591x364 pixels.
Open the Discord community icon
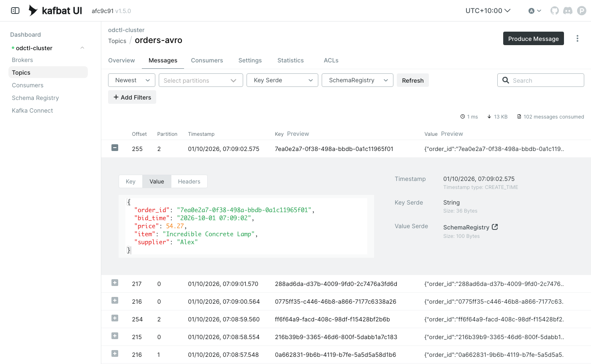pos(568,11)
